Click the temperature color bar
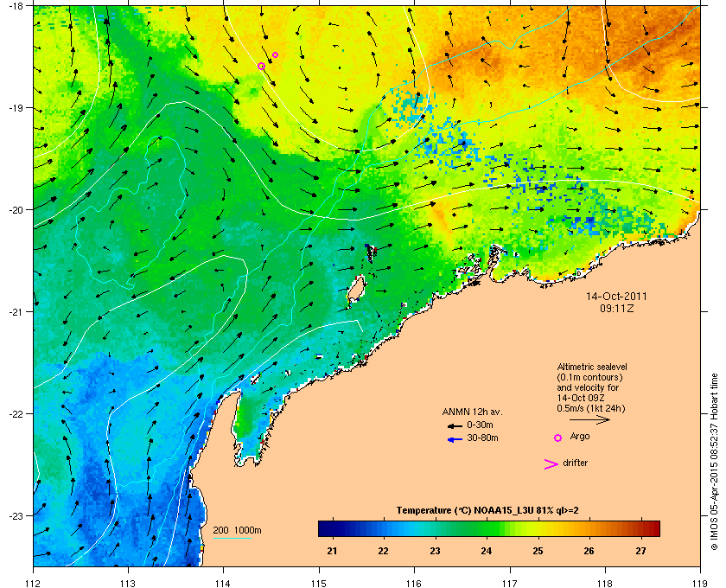The image size is (726, 588). tap(489, 528)
